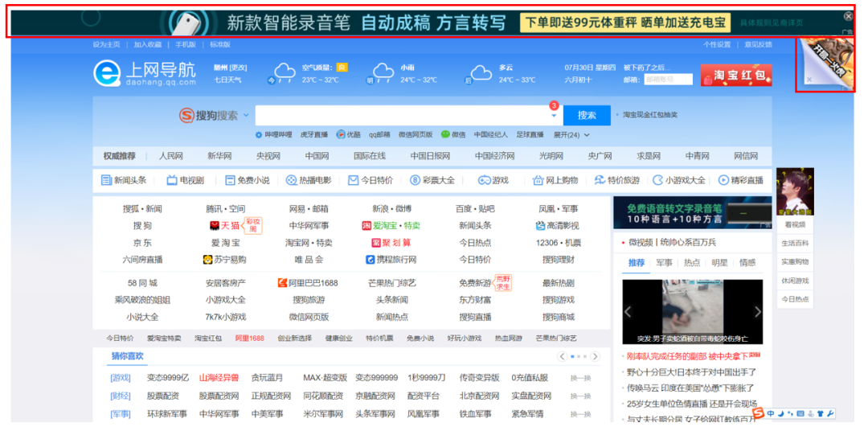Viewport: 868px width, 431px height.
Task: Open the 今日特价 daily deals category
Action: click(371, 180)
